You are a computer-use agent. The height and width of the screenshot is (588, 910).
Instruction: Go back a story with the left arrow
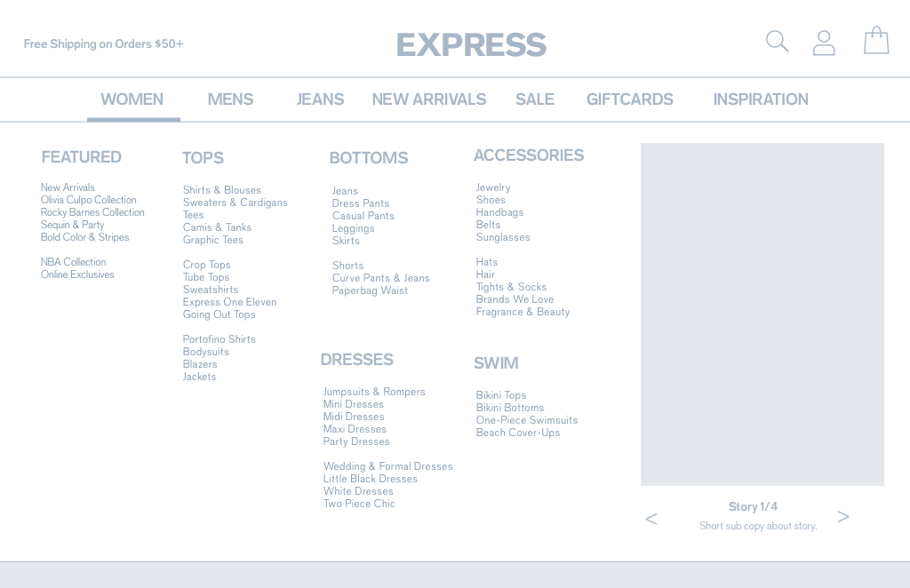(651, 519)
